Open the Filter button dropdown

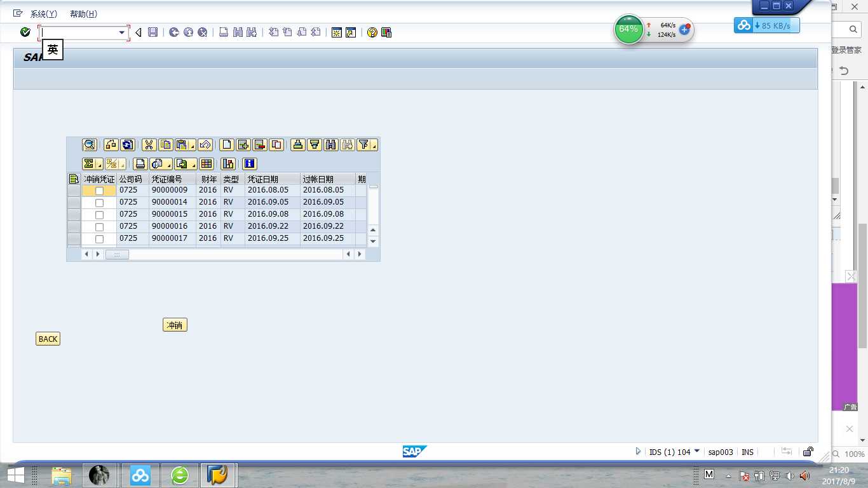(x=374, y=146)
